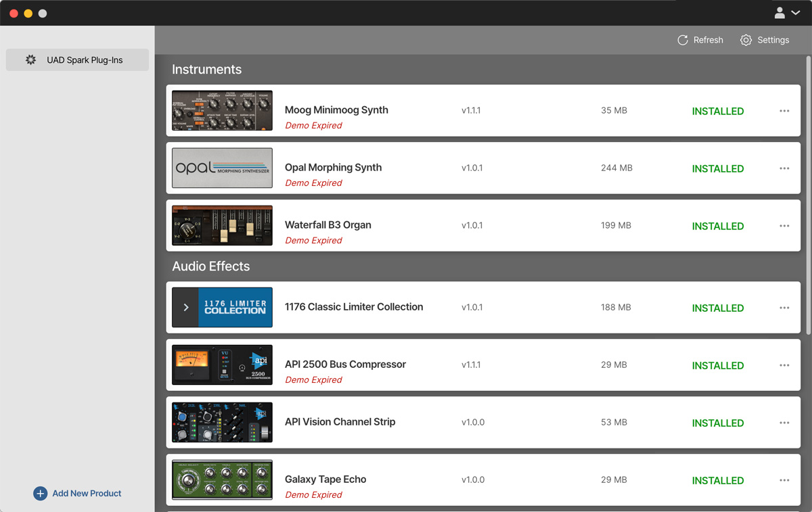Screen dimensions: 812x512
Task: Click INSTALLED status for Moog Minimoog Synth
Action: (718, 111)
